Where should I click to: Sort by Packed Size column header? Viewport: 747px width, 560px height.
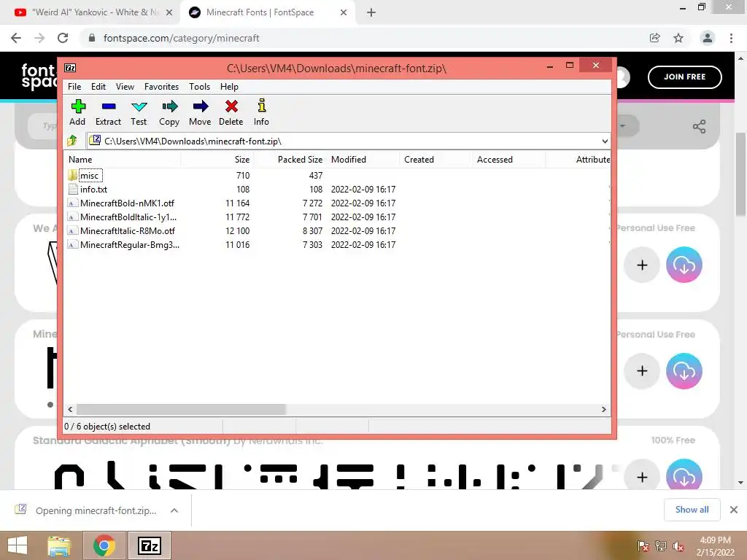(x=289, y=160)
